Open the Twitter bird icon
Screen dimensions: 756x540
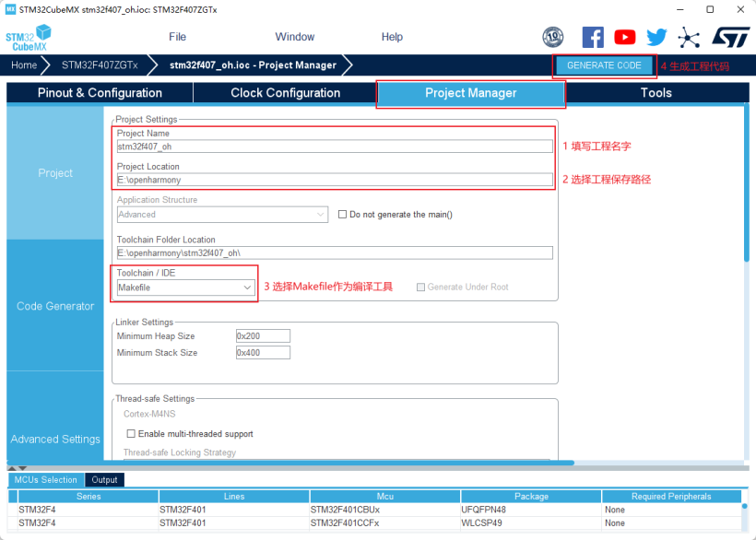point(656,37)
